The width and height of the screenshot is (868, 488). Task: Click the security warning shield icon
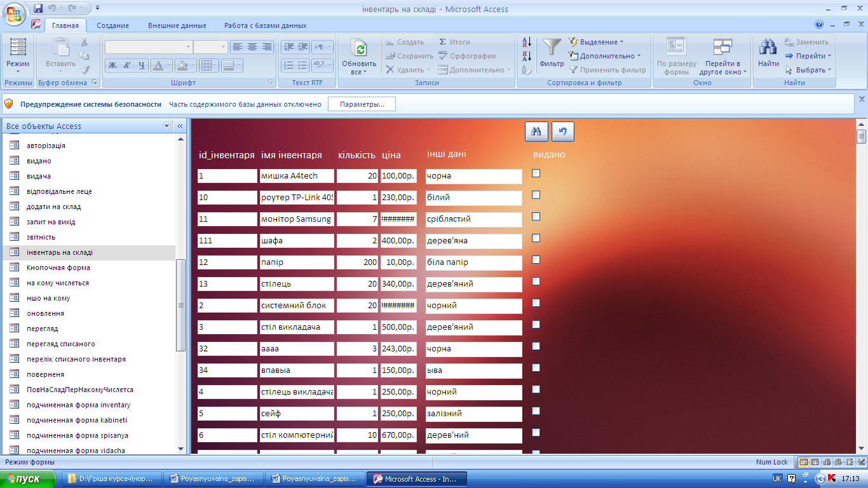click(9, 104)
